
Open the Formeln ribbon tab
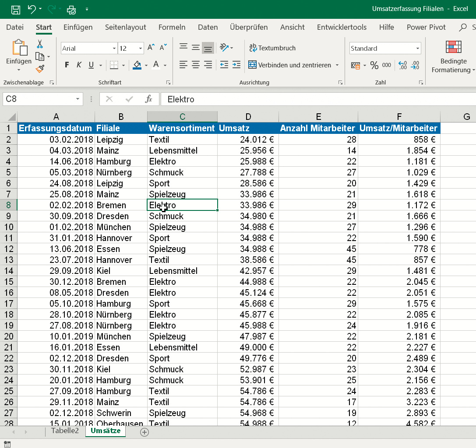(x=172, y=27)
